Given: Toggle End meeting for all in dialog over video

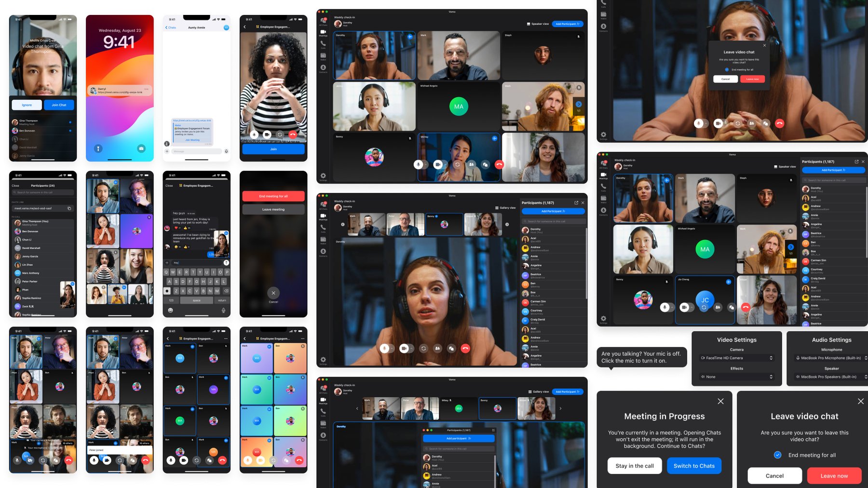Looking at the screenshot, I should (x=727, y=69).
